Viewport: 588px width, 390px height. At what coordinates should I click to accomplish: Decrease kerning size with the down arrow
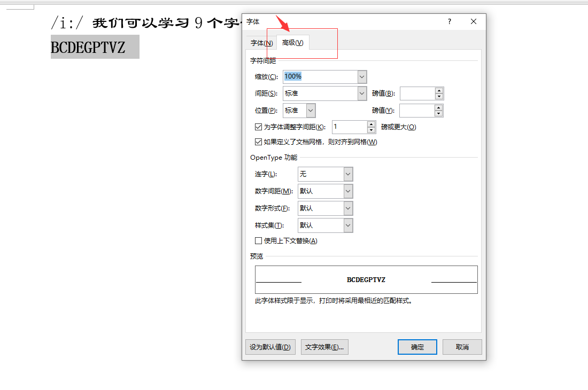click(372, 130)
